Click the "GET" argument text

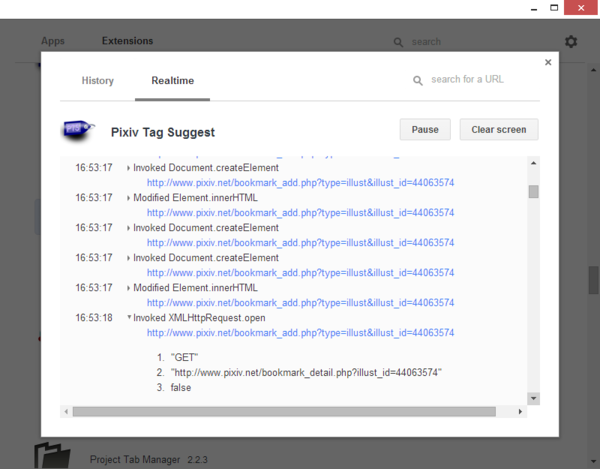[184, 358]
